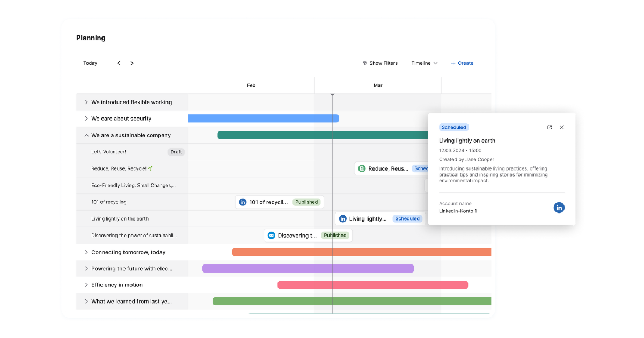Expand the Connecting tomorrow, today group
The image size is (644, 338).
pos(87,252)
